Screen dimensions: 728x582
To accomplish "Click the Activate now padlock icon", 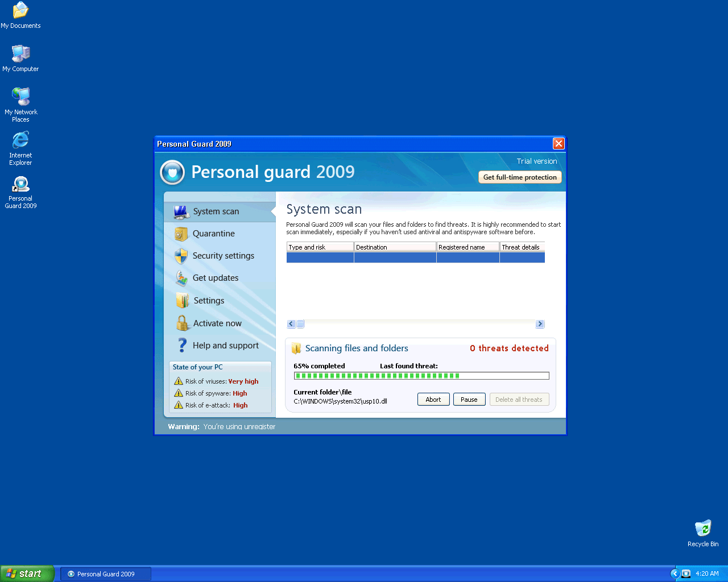I will click(182, 323).
